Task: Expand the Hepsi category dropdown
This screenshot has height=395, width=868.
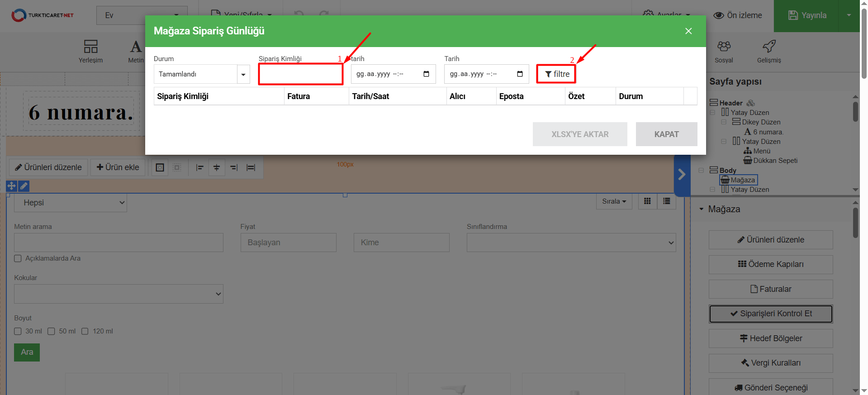Action: pos(71,203)
